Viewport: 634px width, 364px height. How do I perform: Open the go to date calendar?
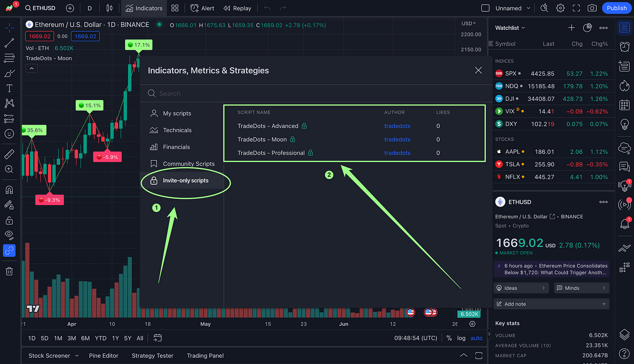[158, 338]
